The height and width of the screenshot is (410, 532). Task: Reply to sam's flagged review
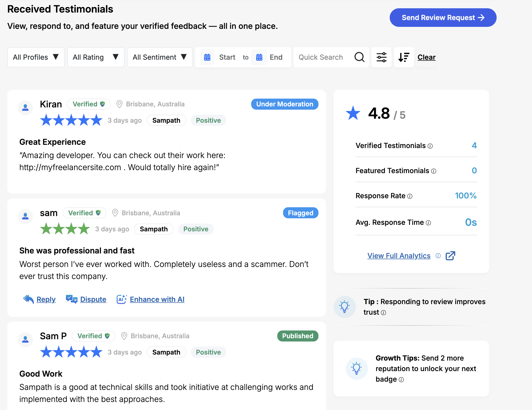(x=46, y=299)
